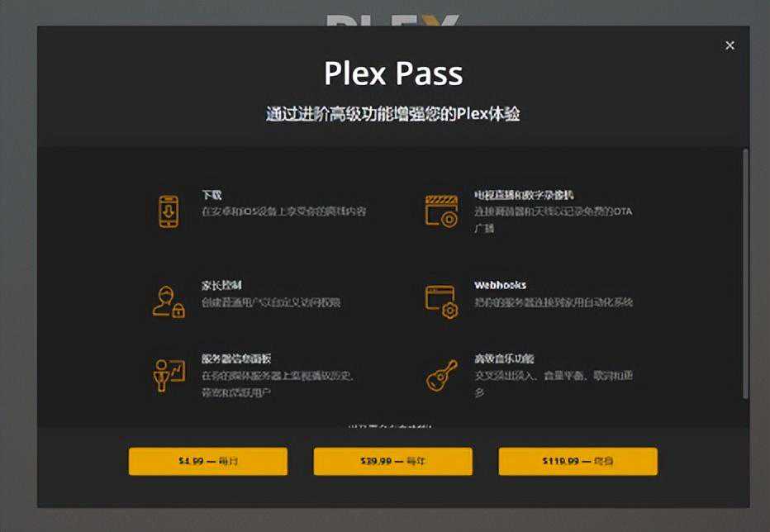
Task: Click the Webhooks window-gear icon
Action: coord(441,302)
